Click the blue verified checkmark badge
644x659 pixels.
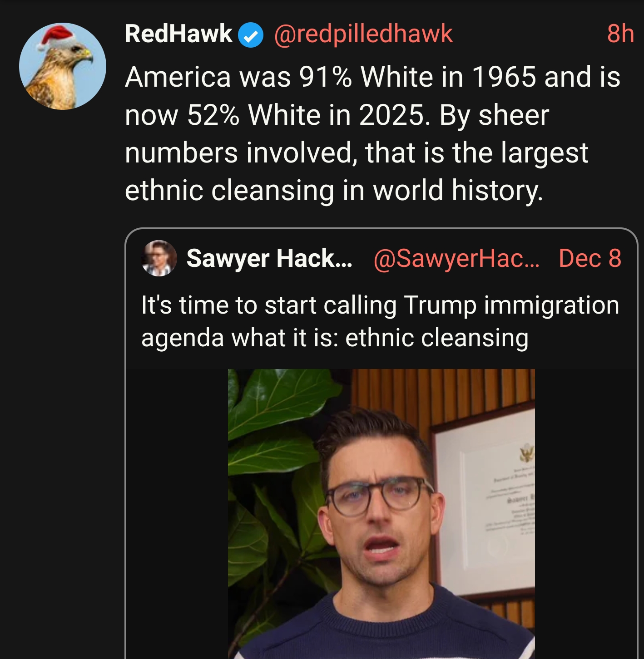(251, 35)
